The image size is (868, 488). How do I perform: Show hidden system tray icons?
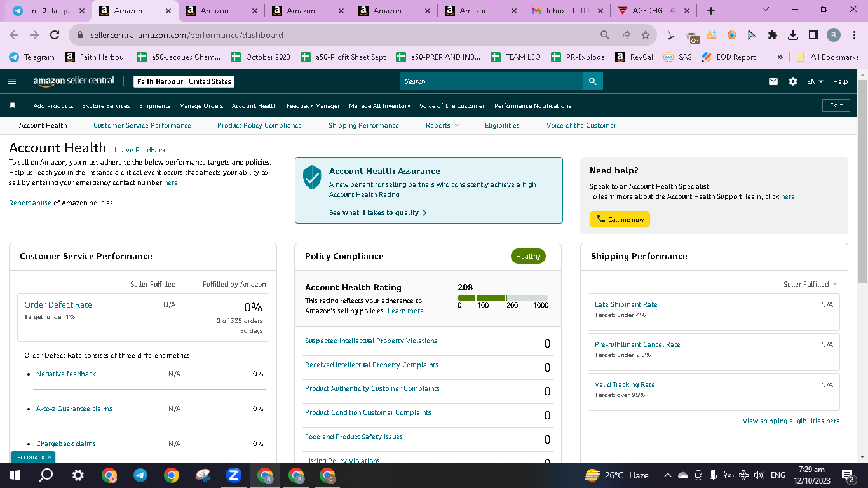pyautogui.click(x=667, y=475)
